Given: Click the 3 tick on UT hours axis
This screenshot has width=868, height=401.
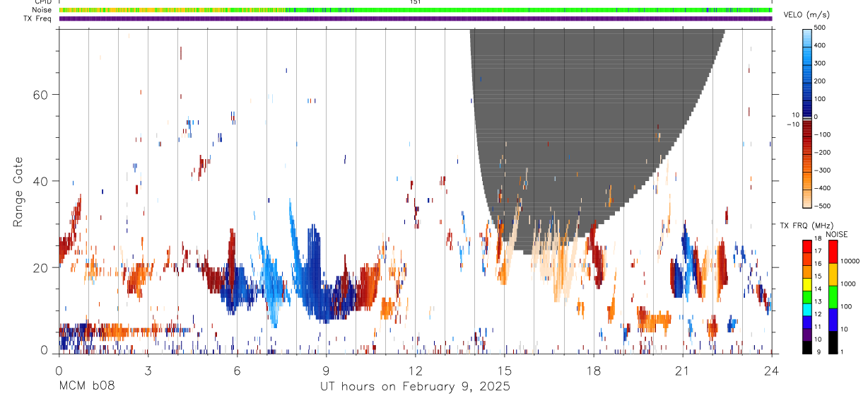Looking at the screenshot, I should point(148,371).
